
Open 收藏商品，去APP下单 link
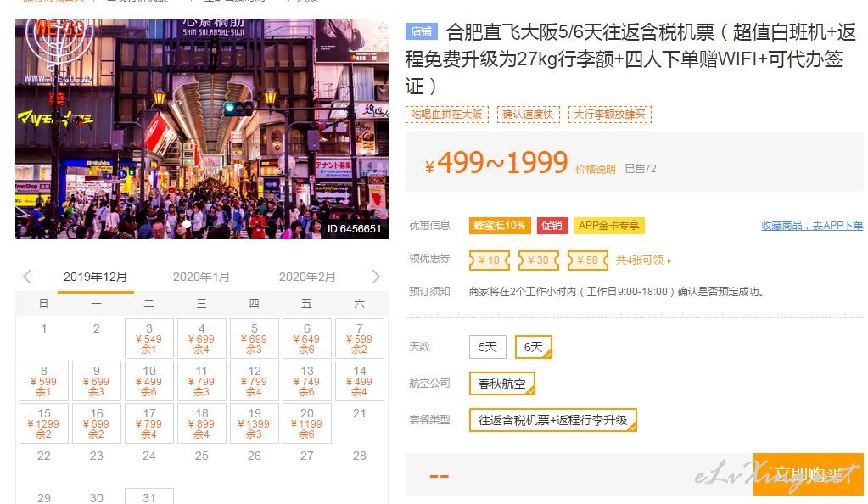coord(812,226)
